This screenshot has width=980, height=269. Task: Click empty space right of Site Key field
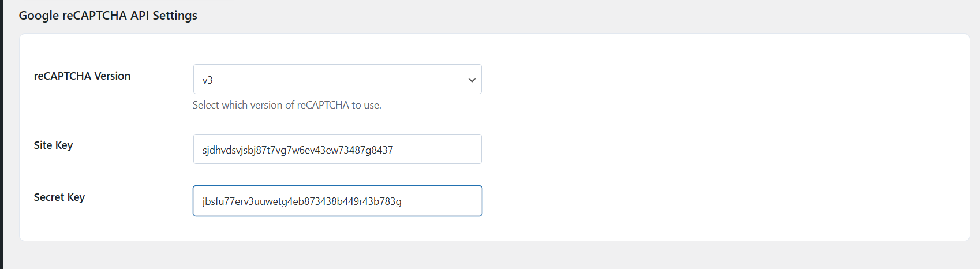[693, 149]
